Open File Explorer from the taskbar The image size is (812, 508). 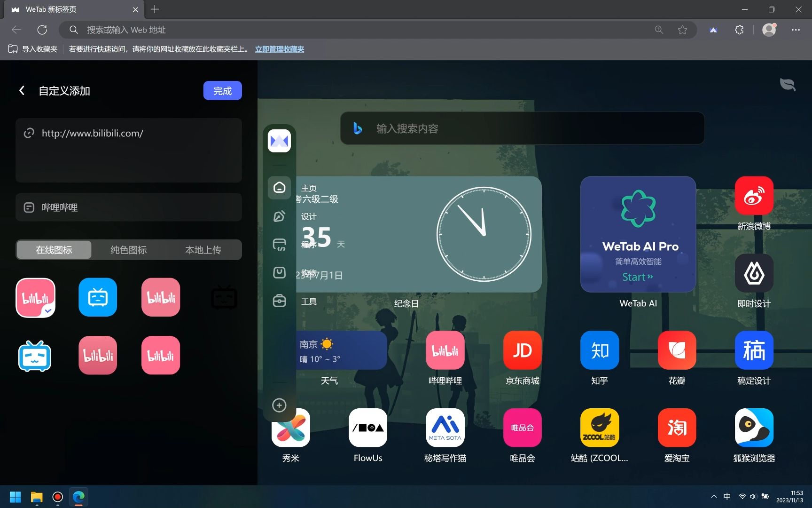[37, 497]
